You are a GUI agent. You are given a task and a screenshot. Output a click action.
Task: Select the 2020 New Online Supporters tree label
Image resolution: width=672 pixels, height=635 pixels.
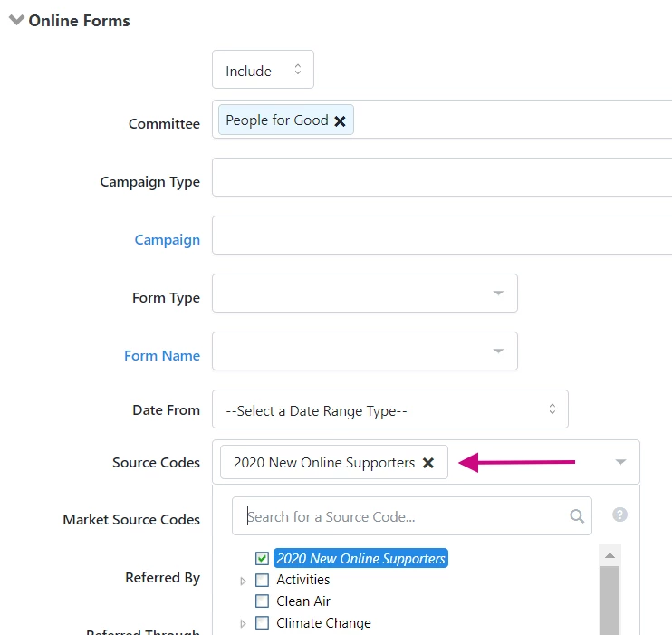click(360, 558)
